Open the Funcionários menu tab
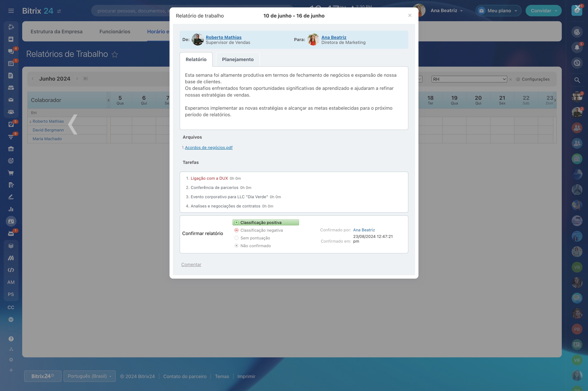The image size is (588, 391). click(x=115, y=31)
